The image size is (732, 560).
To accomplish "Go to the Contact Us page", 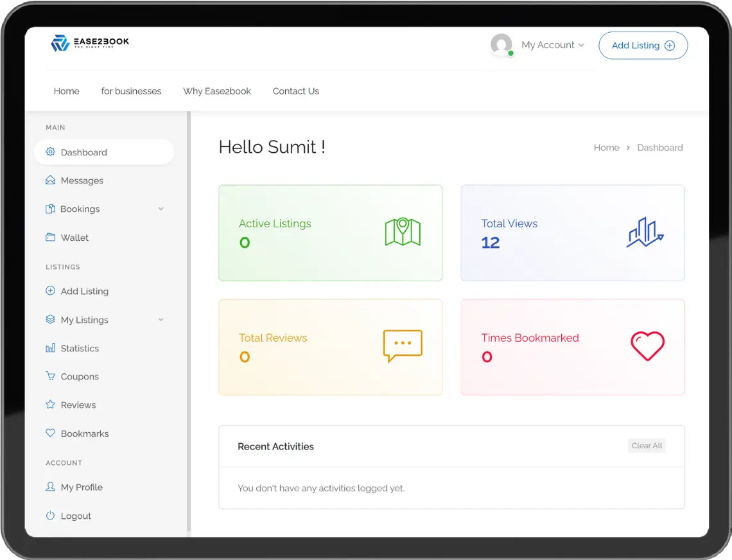I will point(296,91).
